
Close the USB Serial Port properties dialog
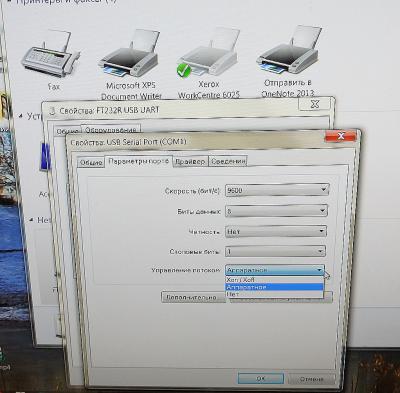tap(341, 136)
